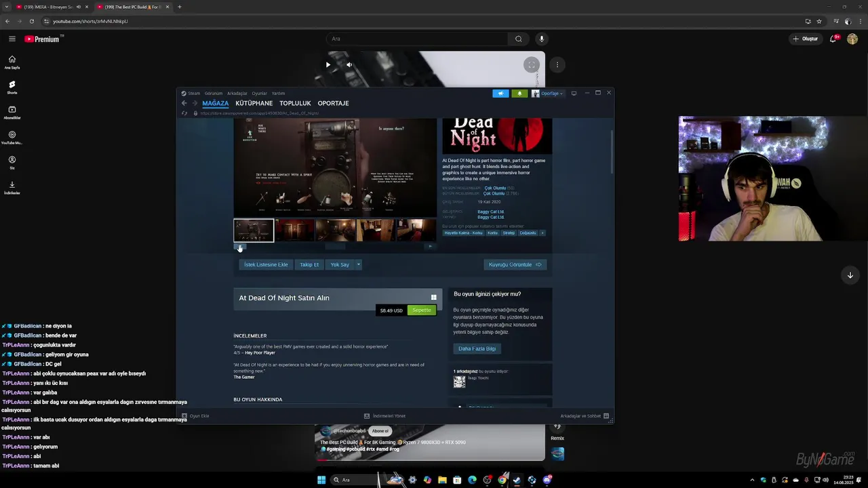
Task: Open the Short's more options menu
Action: tap(557, 65)
